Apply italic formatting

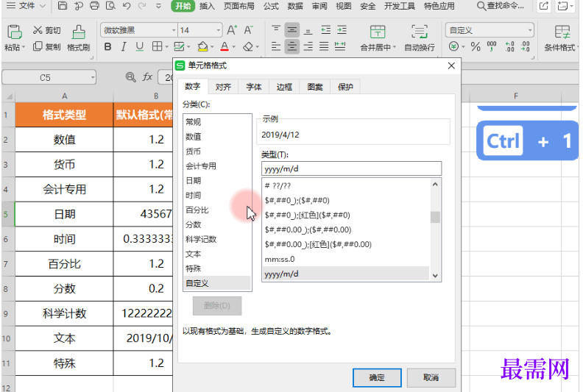pyautogui.click(x=124, y=46)
